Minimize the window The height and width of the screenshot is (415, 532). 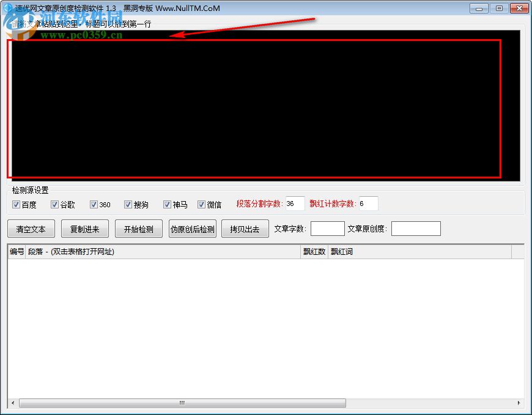tap(479, 8)
